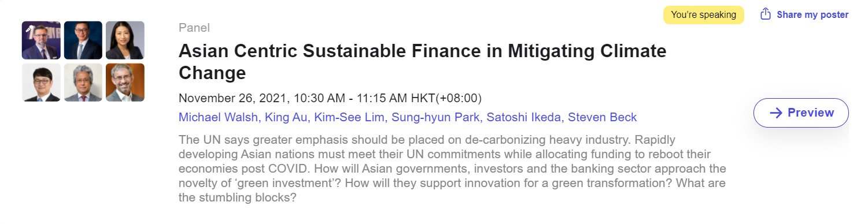Click photo of man on blue background
The width and height of the screenshot is (868, 224).
click(x=83, y=40)
